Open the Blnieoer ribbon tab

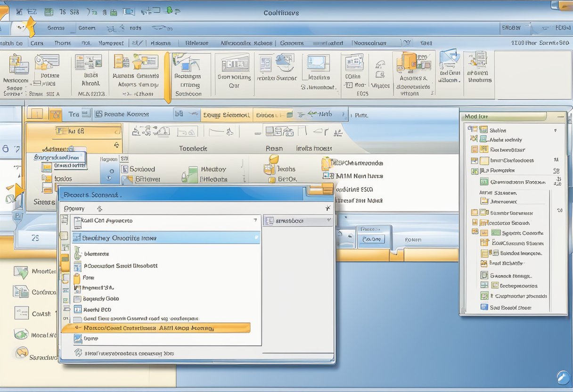pos(196,43)
